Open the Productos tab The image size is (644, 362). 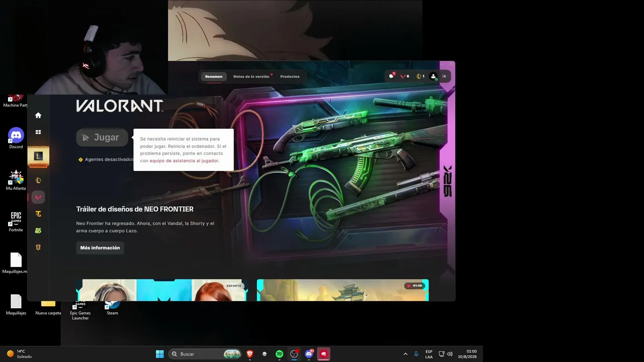290,76
